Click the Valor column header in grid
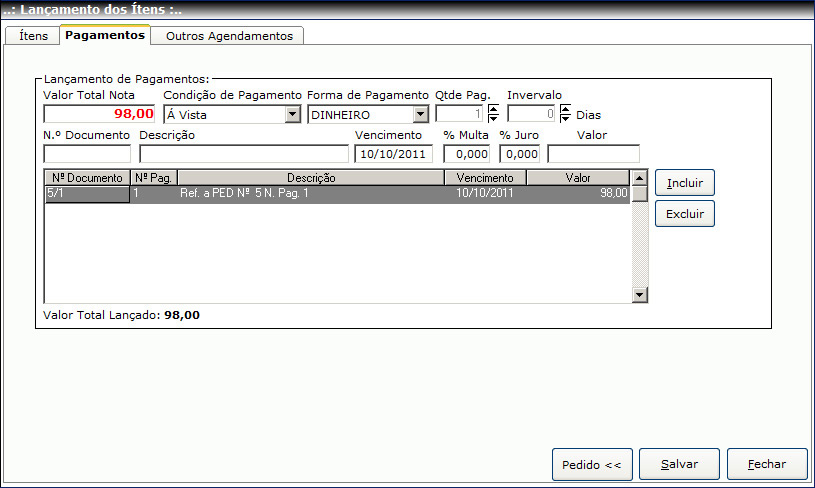 pos(578,178)
